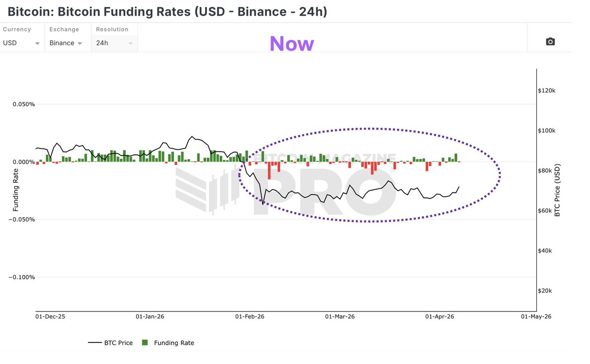Click the 01-Jan-26 x-axis date label

[x=150, y=317]
